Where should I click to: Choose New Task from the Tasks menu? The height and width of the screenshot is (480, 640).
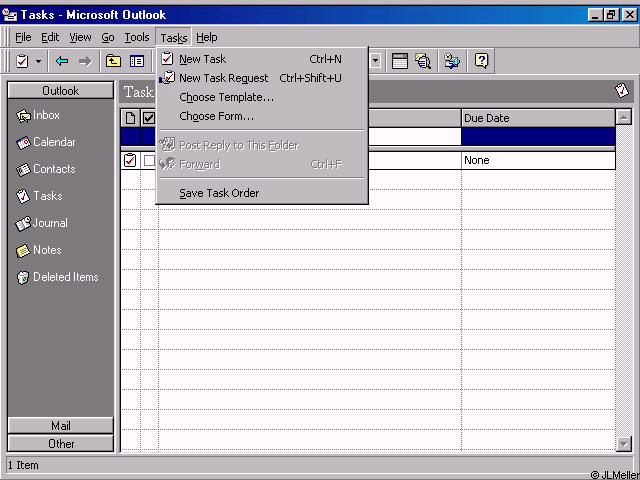click(262, 59)
